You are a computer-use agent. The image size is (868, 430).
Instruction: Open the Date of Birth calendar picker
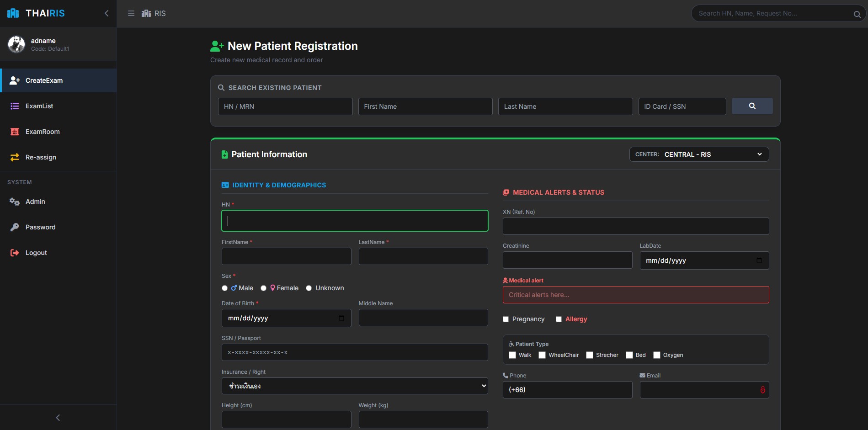click(x=341, y=318)
